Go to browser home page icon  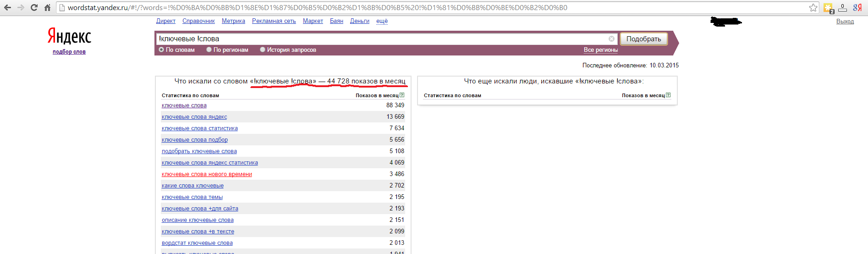point(47,7)
